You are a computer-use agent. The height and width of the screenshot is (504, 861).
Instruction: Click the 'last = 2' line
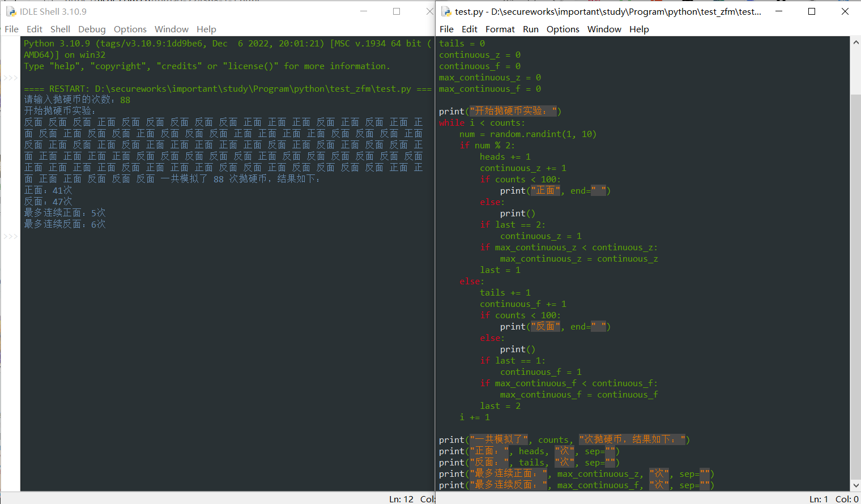click(500, 406)
